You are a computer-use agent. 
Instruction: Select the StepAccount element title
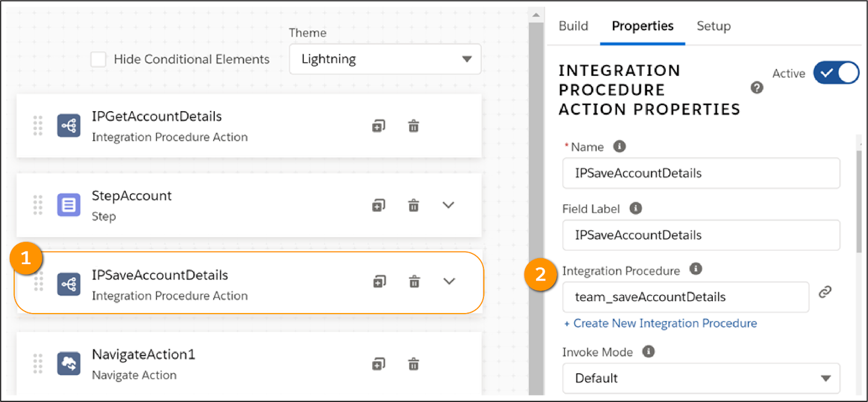click(x=132, y=196)
